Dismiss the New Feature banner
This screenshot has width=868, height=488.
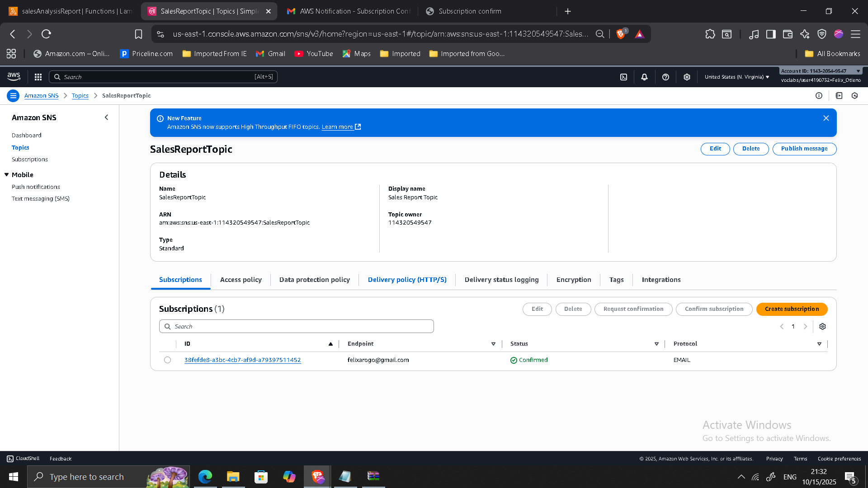[826, 118]
